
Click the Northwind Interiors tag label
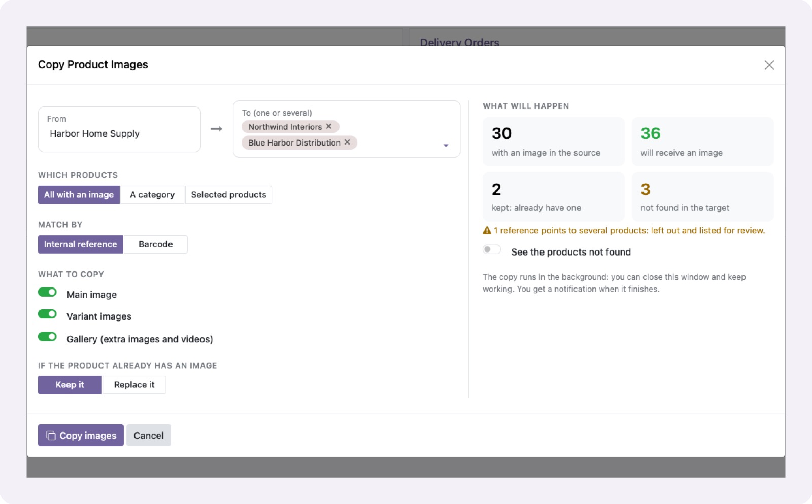click(285, 127)
